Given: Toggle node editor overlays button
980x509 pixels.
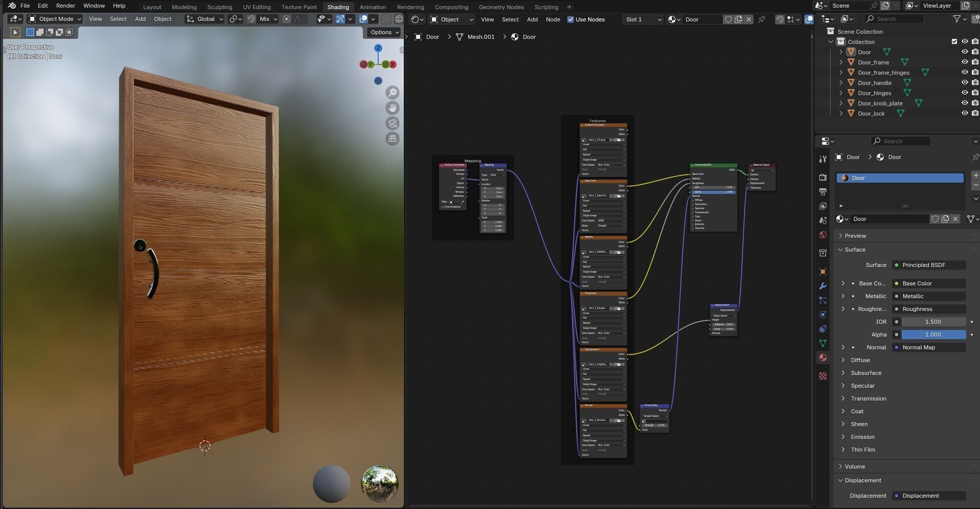Looking at the screenshot, I should click(809, 19).
